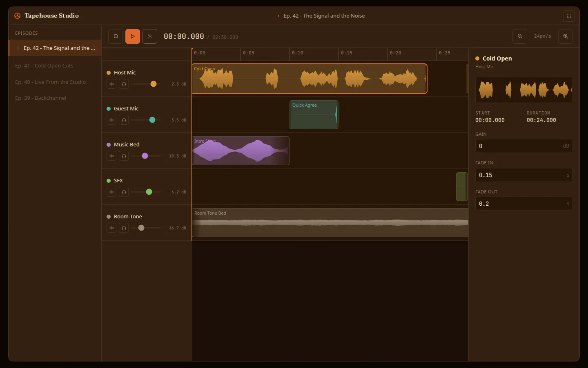Click the episode title in the header
588x368 pixels.
click(x=324, y=16)
